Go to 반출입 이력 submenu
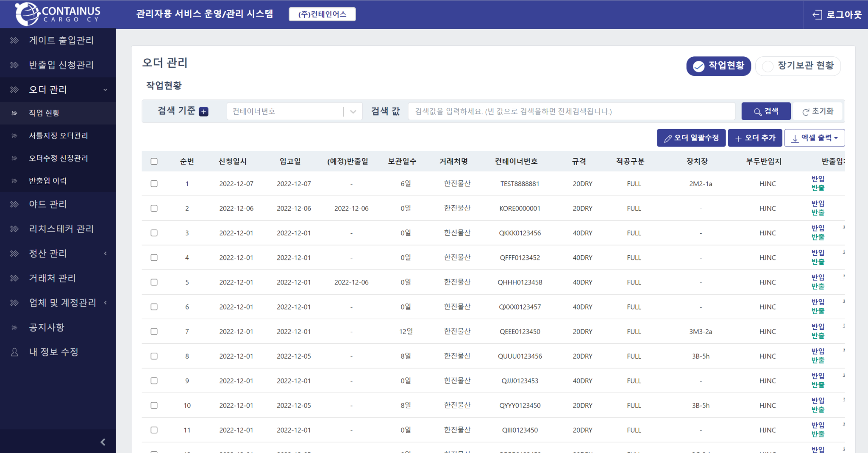The width and height of the screenshot is (868, 453). click(x=47, y=181)
